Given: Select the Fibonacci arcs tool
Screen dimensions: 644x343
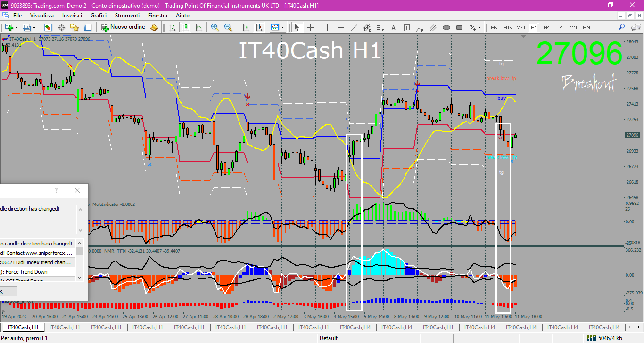Looking at the screenshot, I should click(420, 27).
